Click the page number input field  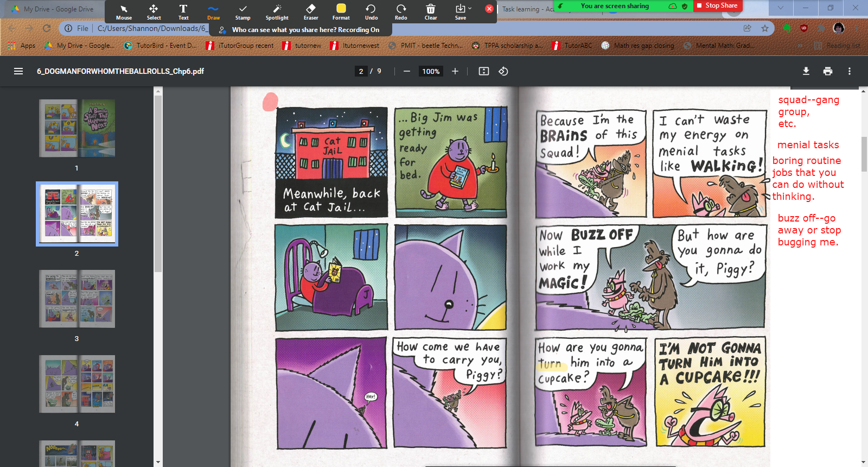click(x=361, y=71)
